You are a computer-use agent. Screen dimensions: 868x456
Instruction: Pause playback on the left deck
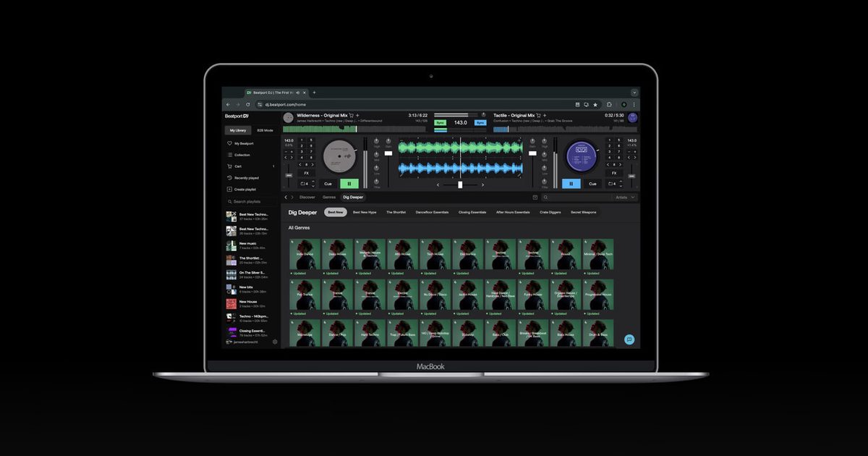tap(349, 184)
